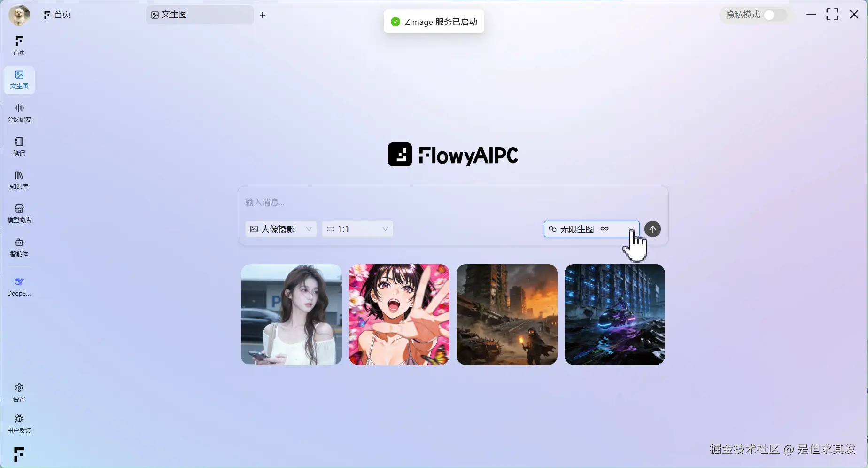The width and height of the screenshot is (868, 468).
Task: Open the 模型商店 model store
Action: 19,214
